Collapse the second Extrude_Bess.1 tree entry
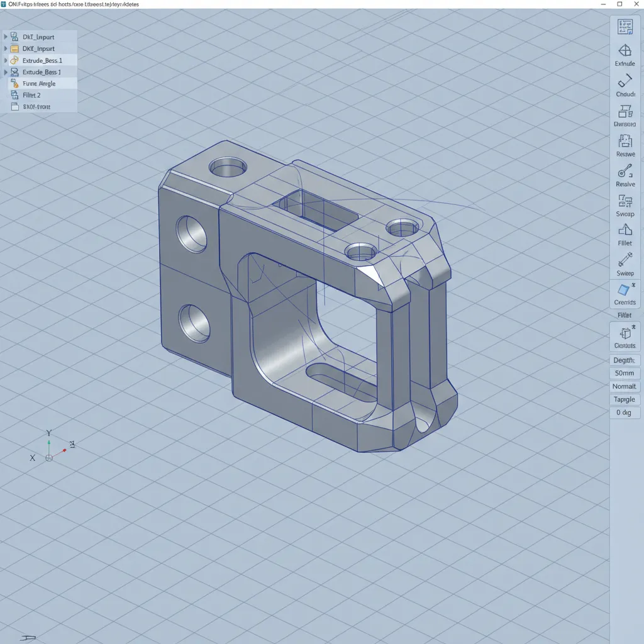Image resolution: width=644 pixels, height=644 pixels. (6, 72)
